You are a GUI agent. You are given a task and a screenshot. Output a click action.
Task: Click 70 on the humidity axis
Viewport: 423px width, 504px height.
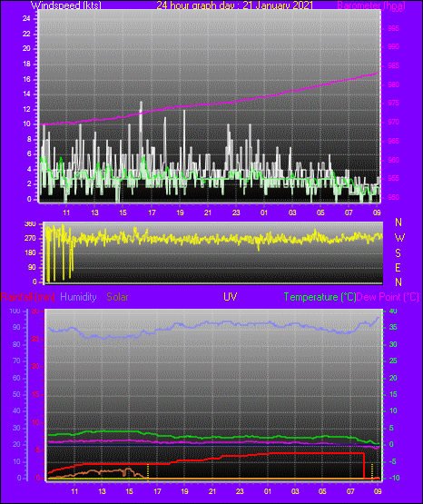pyautogui.click(x=16, y=361)
